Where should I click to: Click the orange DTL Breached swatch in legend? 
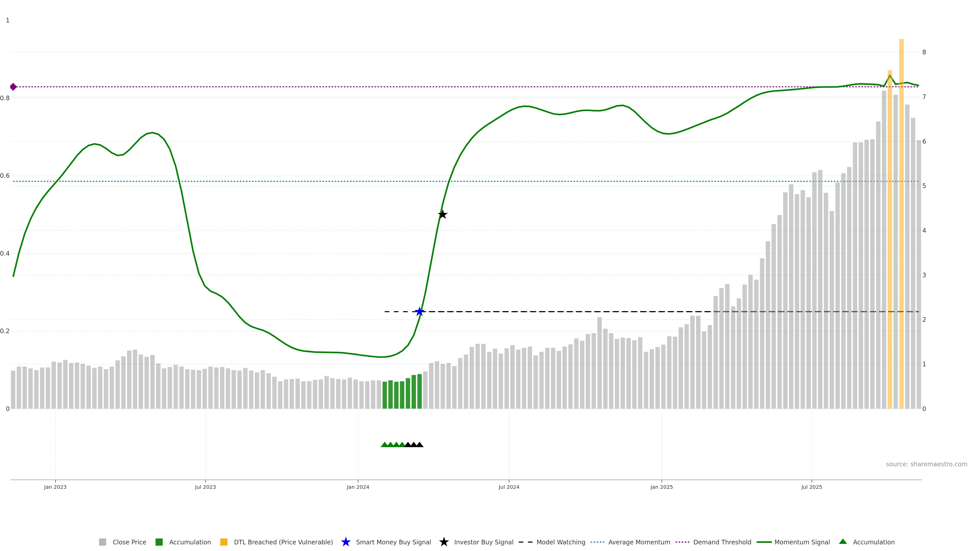[x=224, y=542]
